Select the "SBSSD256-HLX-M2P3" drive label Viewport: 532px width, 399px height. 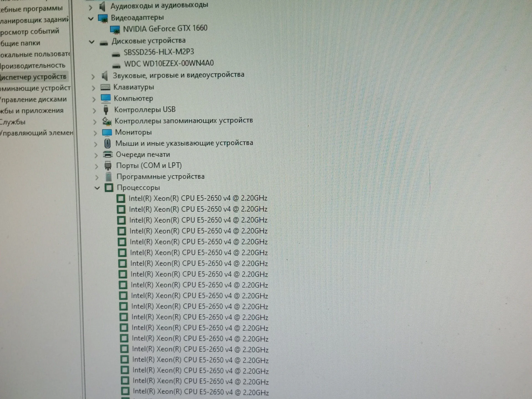(x=159, y=52)
